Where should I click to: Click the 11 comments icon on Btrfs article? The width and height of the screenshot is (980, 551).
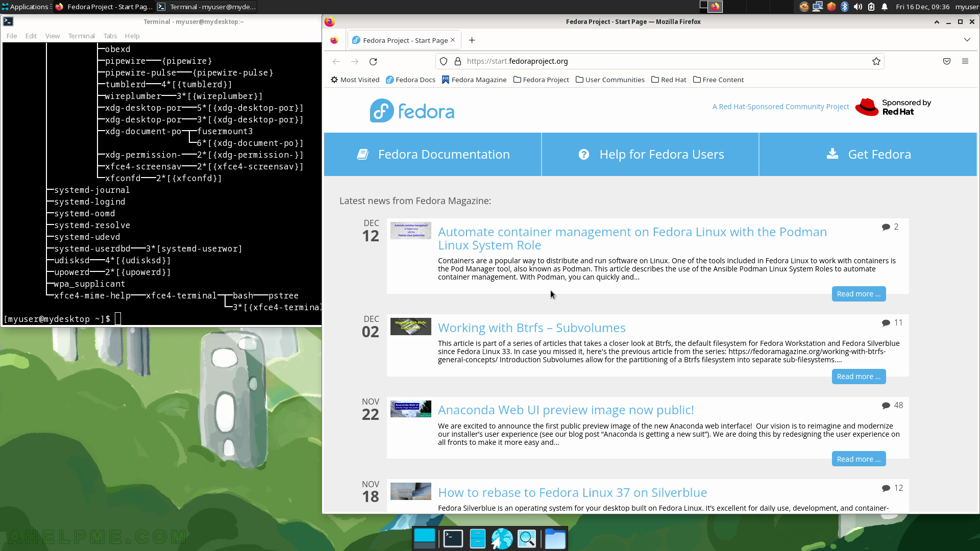(x=886, y=323)
